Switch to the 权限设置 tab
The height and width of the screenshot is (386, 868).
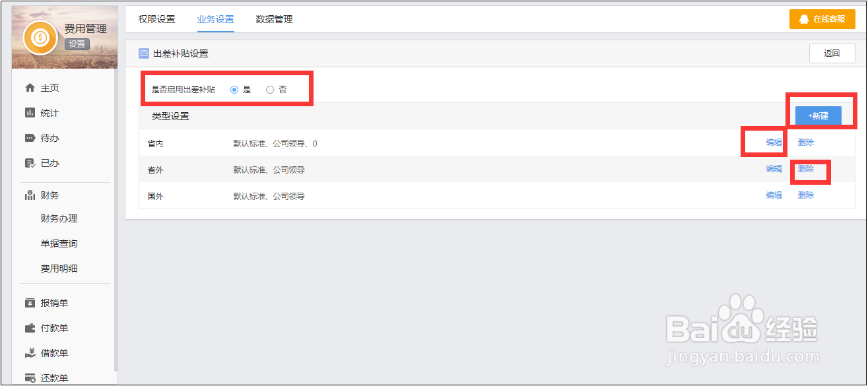pos(156,19)
